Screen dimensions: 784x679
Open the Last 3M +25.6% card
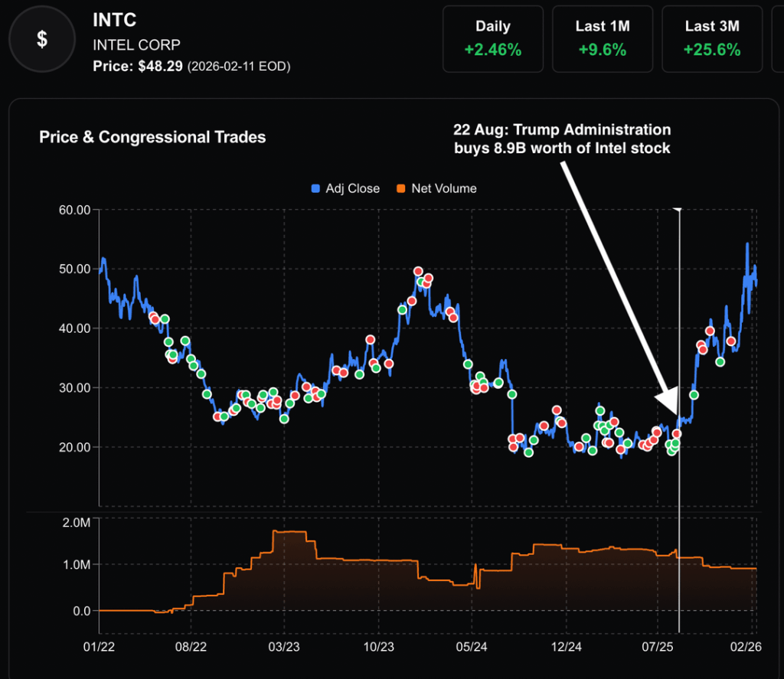coord(712,39)
